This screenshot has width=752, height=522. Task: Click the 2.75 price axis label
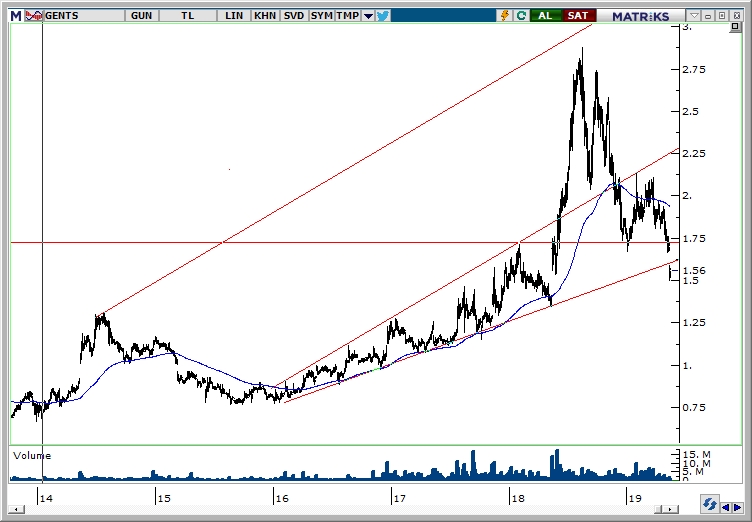click(694, 70)
